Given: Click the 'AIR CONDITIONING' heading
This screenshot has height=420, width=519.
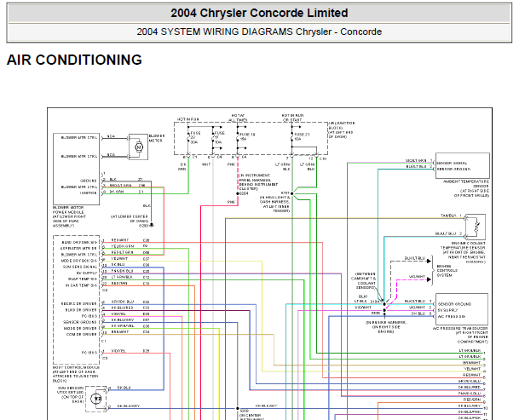Looking at the screenshot, I should (x=74, y=60).
